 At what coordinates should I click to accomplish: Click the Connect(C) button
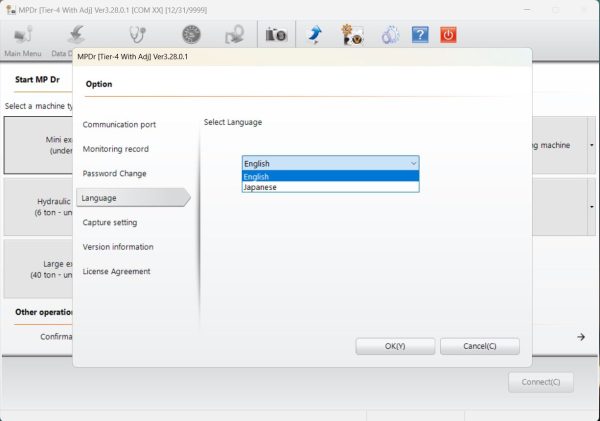(x=541, y=382)
